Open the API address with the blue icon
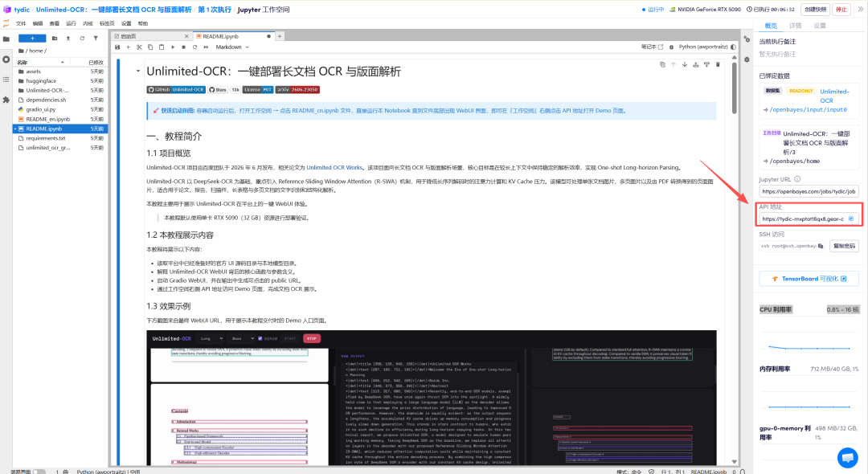 tap(851, 219)
